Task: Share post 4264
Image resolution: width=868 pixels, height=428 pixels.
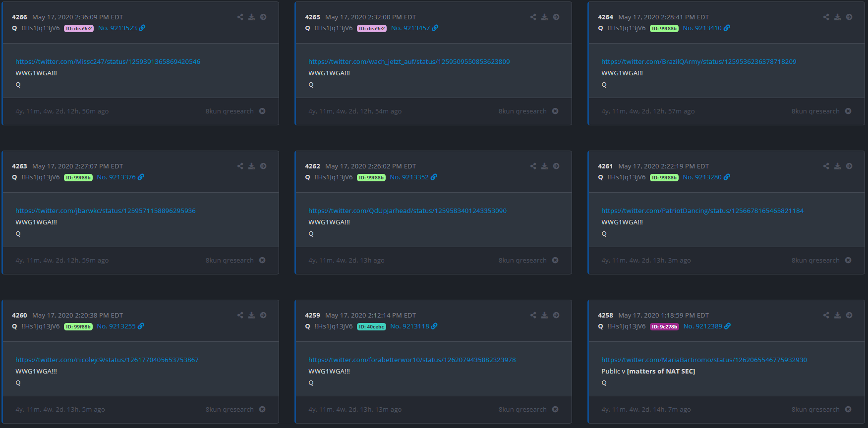Action: (826, 17)
